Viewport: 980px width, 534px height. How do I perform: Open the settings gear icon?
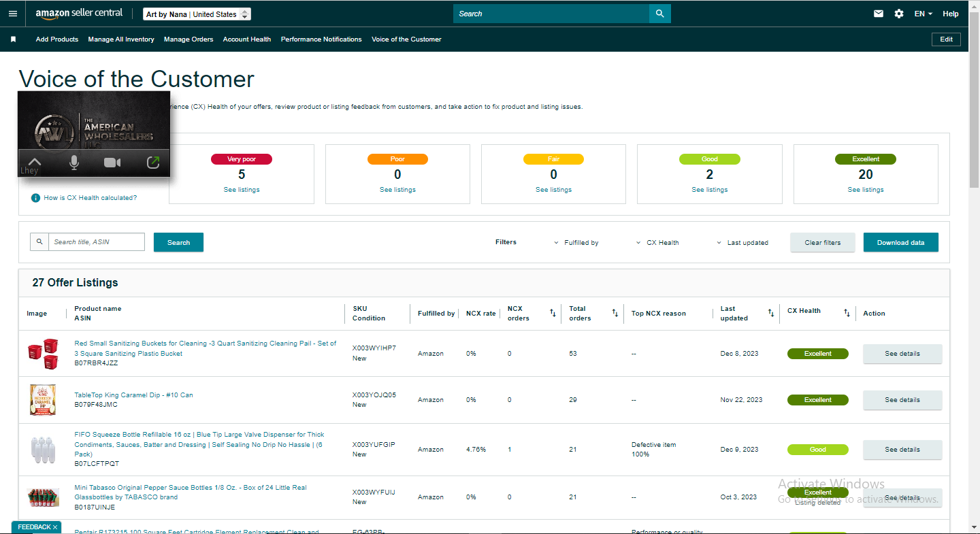(x=899, y=14)
